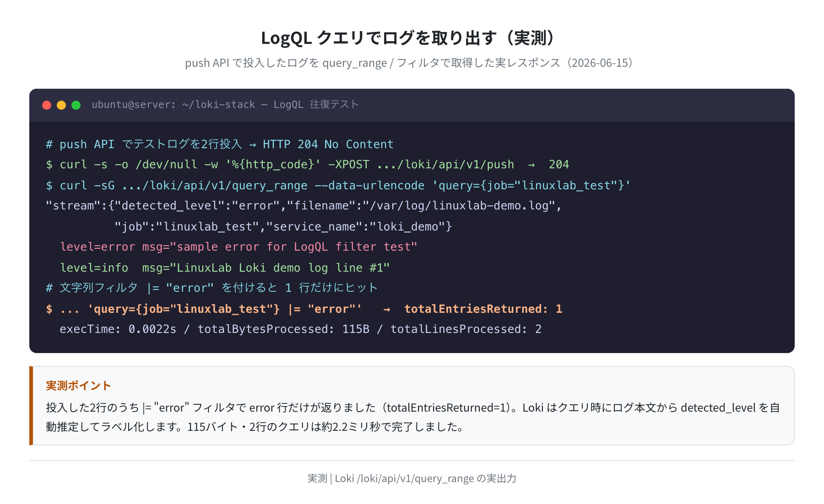Click the callout sentence '115バイト・2行のクエリは約2.2ミリ秒'

coord(327,427)
